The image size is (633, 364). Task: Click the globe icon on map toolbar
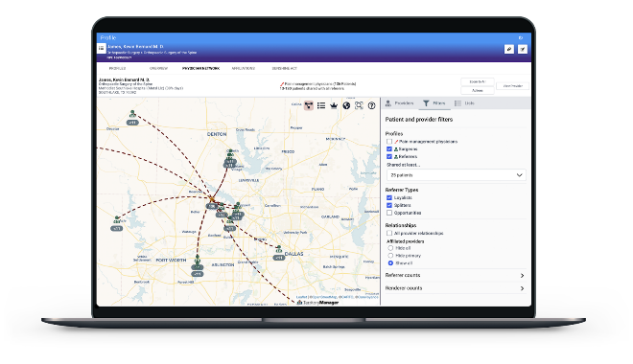tap(346, 105)
